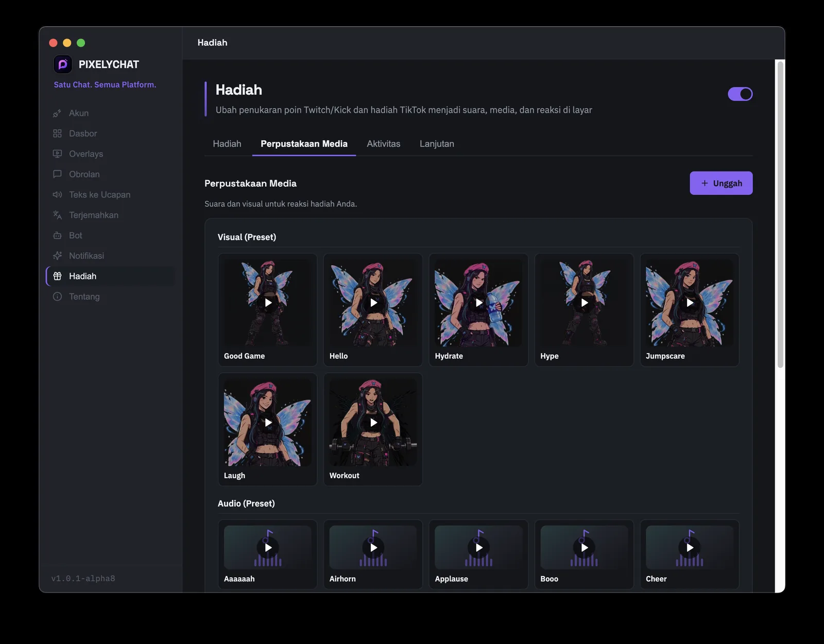Open the Dasbor grid icon
The width and height of the screenshot is (824, 644).
[x=57, y=133]
